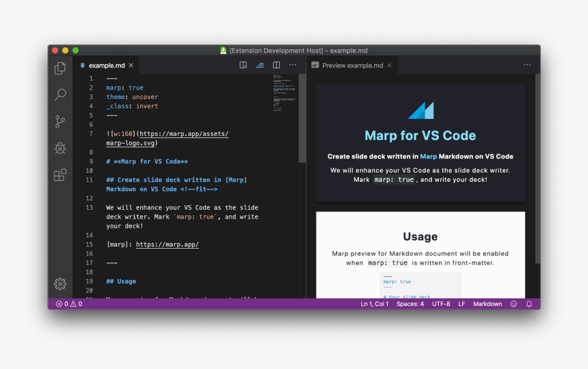Screen dimensions: 588x369
Task: Open preview pane more actions ellipsis
Action: pyautogui.click(x=527, y=66)
